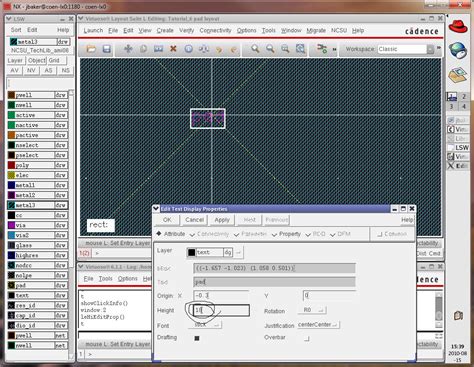Click the Save disk toolbar icon
Viewport: 474px width, 367px height.
106,49
